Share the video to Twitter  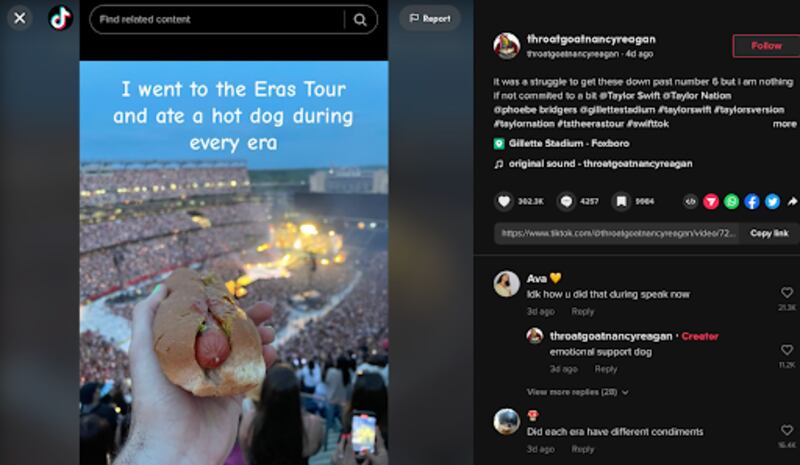[772, 201]
